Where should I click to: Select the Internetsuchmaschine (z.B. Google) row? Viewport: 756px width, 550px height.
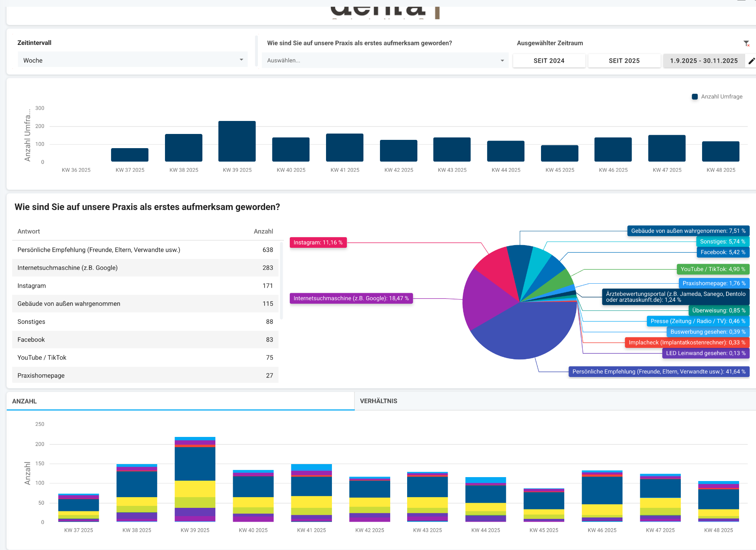145,268
